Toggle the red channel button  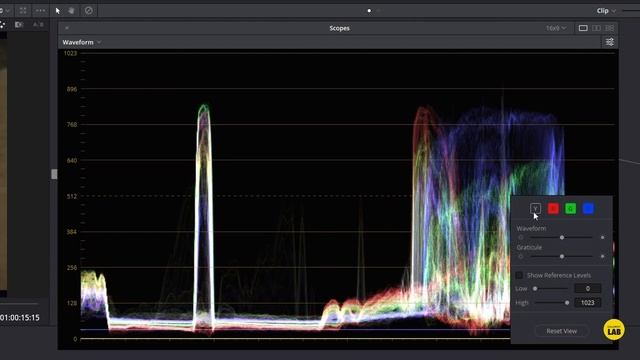click(x=553, y=209)
